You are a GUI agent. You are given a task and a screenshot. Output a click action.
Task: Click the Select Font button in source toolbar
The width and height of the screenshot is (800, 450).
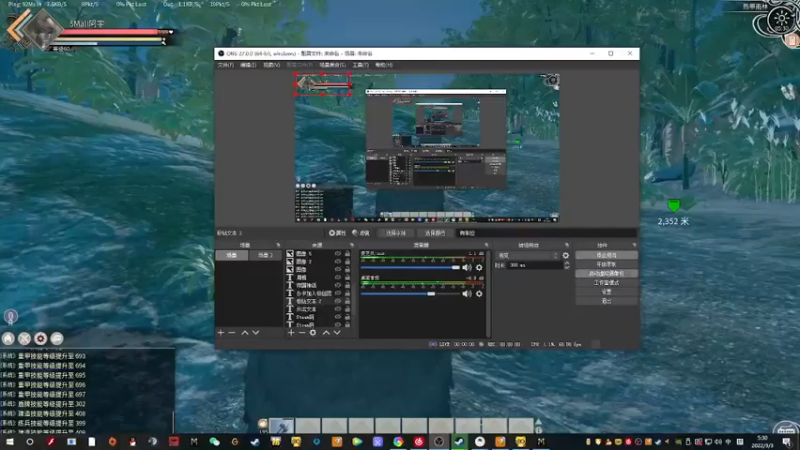396,233
